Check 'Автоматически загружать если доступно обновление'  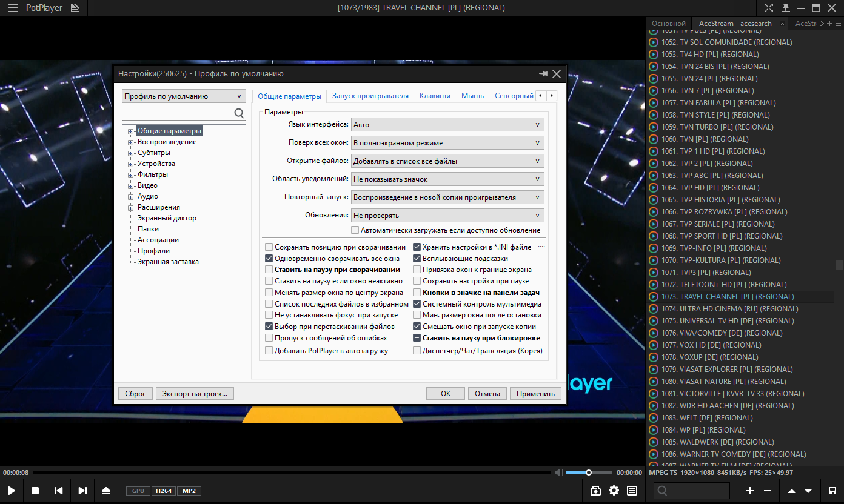click(355, 230)
